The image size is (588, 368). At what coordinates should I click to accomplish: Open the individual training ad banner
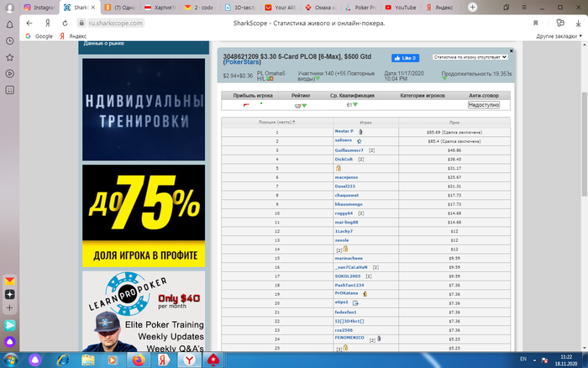144,109
